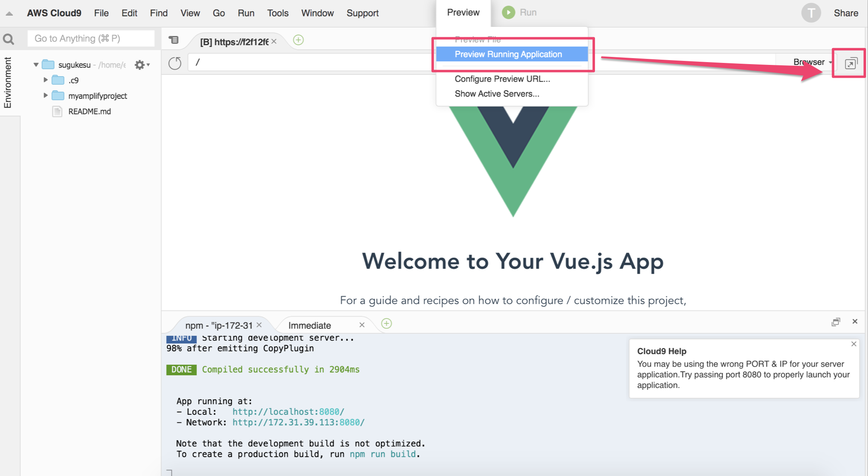This screenshot has width=868, height=476.
Task: Open the Edit menu
Action: click(x=129, y=13)
